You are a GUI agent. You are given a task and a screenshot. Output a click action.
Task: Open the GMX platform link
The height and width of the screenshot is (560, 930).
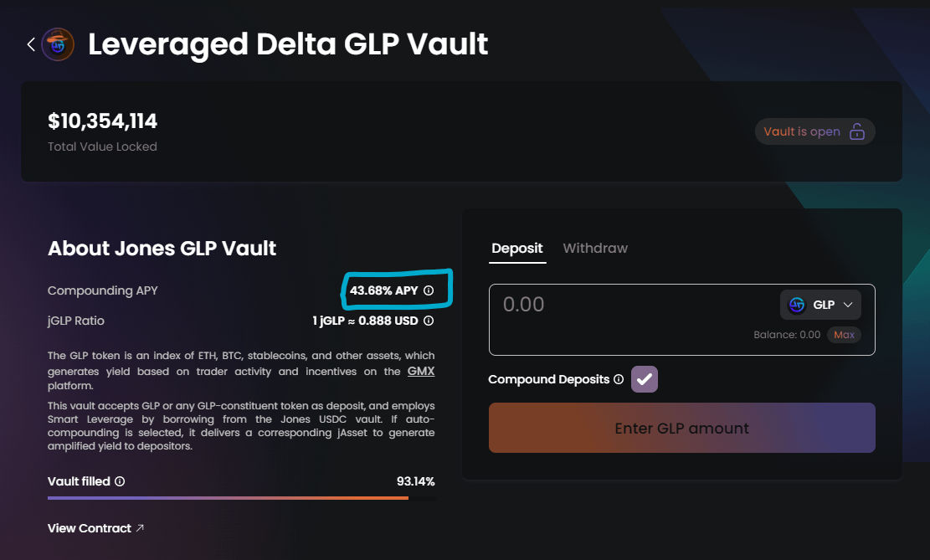421,371
